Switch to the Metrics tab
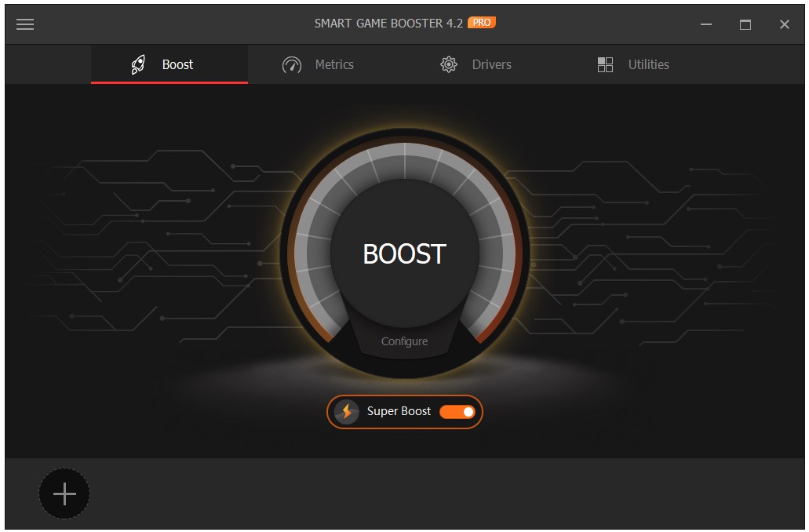The height and width of the screenshot is (532, 809). coord(334,65)
